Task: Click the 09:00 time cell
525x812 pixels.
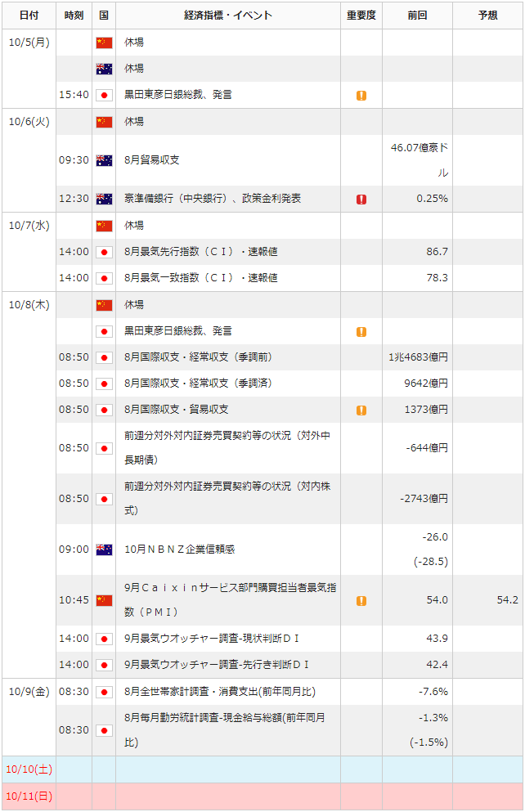Action: (74, 550)
